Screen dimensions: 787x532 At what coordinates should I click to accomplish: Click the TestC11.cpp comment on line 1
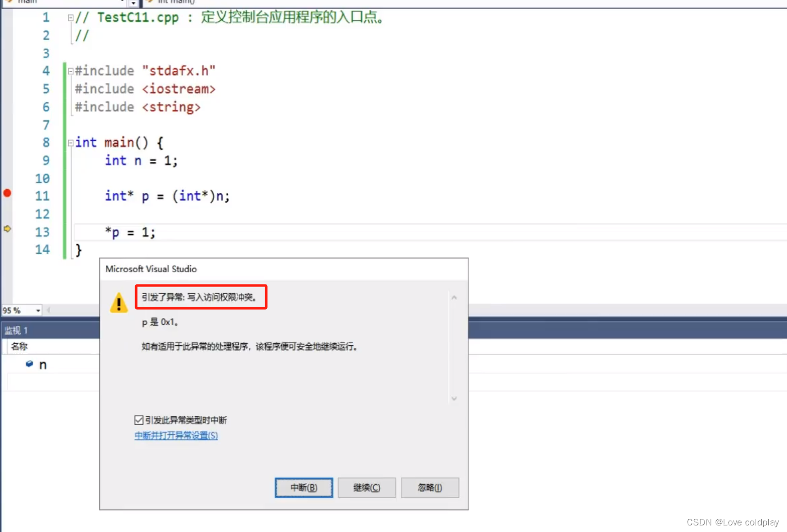coord(230,17)
